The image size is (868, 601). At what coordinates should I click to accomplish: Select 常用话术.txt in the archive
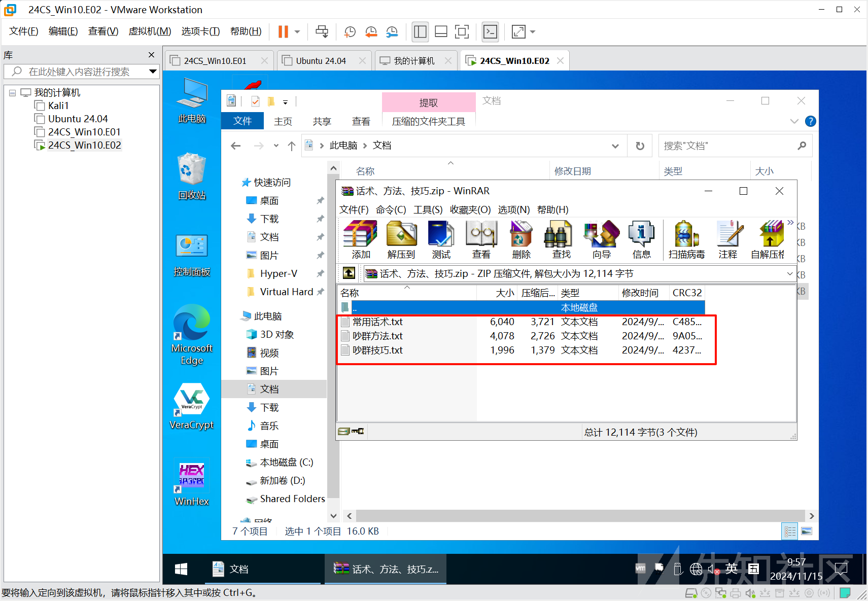(x=377, y=322)
